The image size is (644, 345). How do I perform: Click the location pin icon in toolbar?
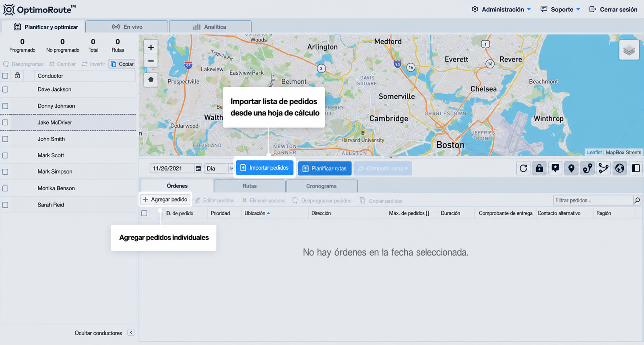point(572,168)
